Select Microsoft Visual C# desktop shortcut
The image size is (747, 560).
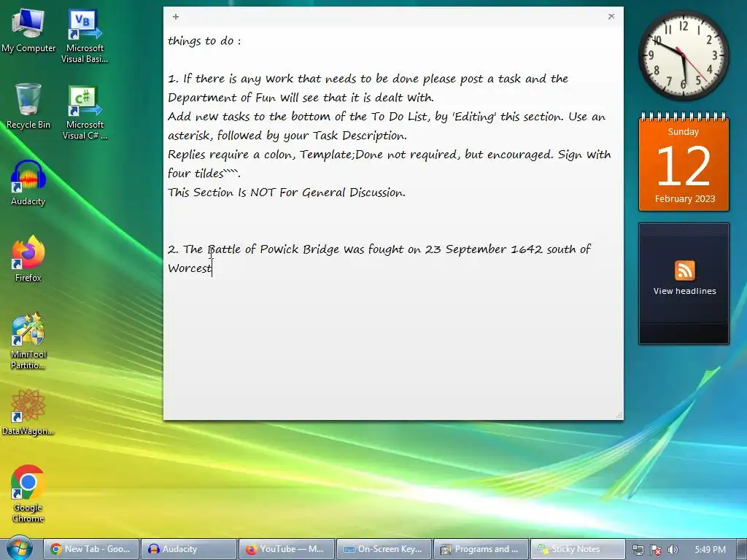[85, 113]
